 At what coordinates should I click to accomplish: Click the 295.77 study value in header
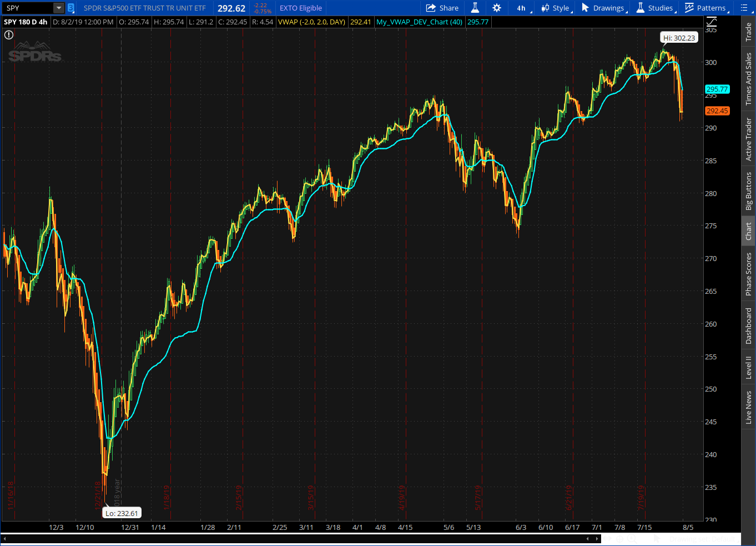(478, 22)
